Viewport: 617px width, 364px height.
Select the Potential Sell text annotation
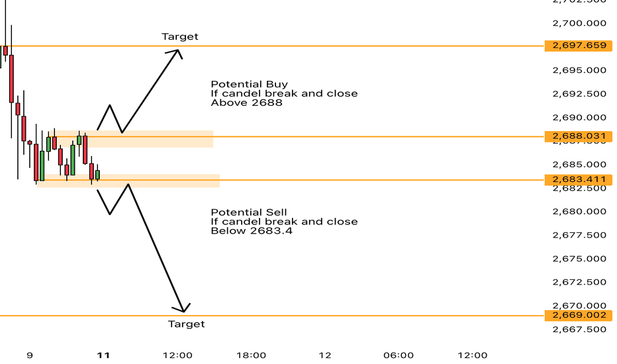tap(284, 221)
